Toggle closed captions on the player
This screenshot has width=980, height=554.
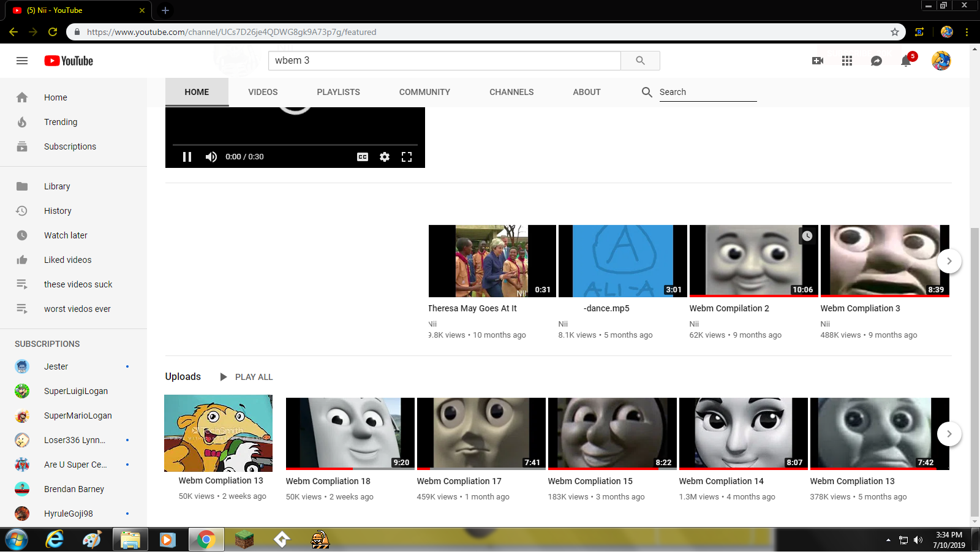pyautogui.click(x=363, y=157)
